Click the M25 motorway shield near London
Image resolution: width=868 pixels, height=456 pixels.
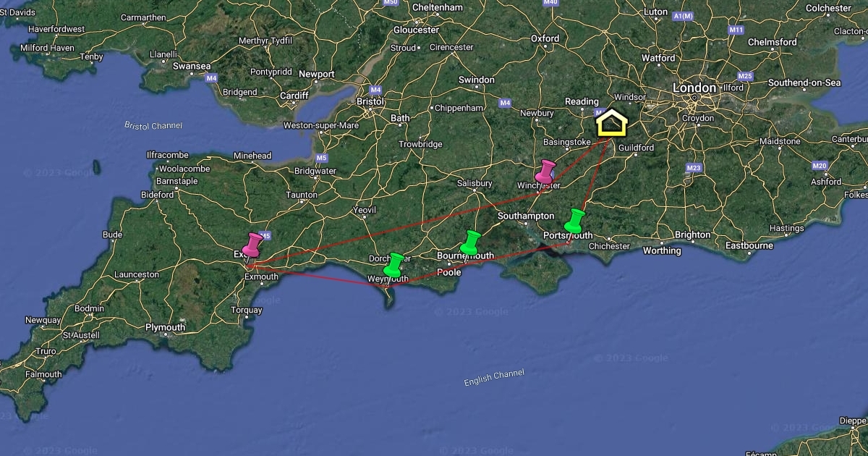[x=746, y=76]
